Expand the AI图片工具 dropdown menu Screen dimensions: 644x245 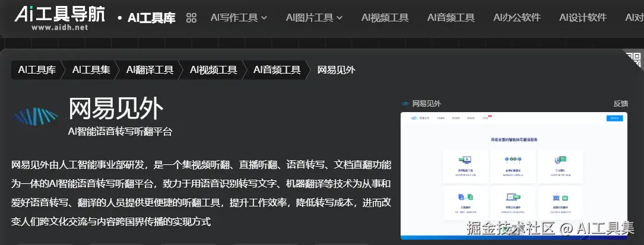tap(314, 18)
